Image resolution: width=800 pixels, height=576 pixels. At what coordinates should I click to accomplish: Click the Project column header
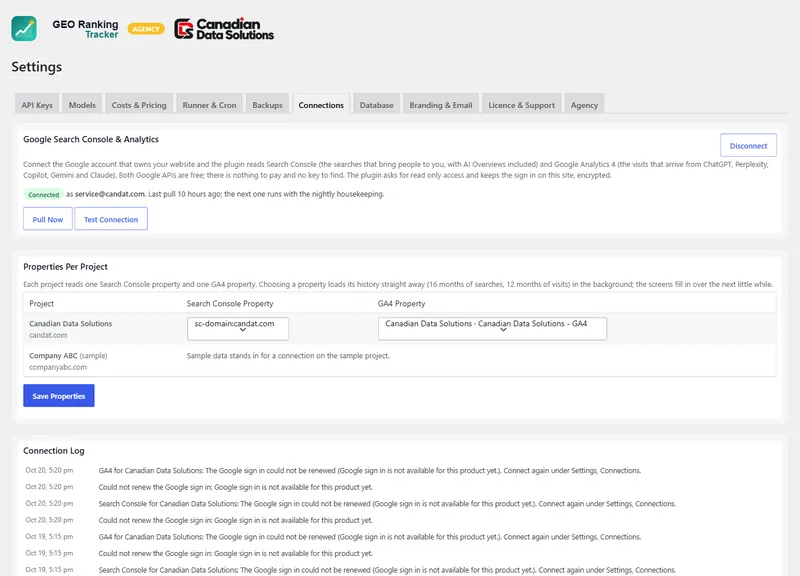[41, 304]
